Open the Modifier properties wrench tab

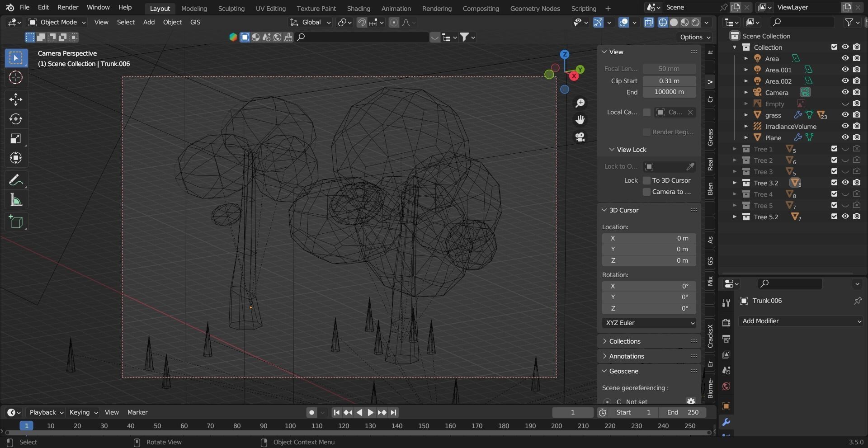pos(726,422)
